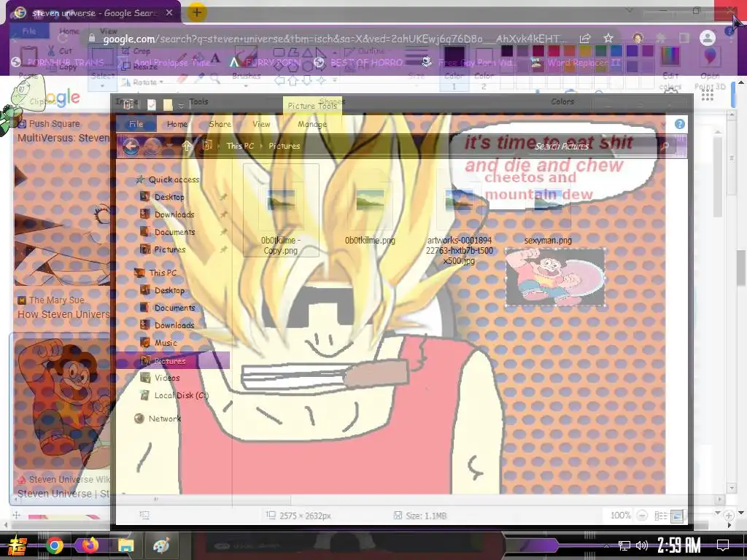Select Network in navigation pane
Viewport: 747px width, 560px height.
158,419
